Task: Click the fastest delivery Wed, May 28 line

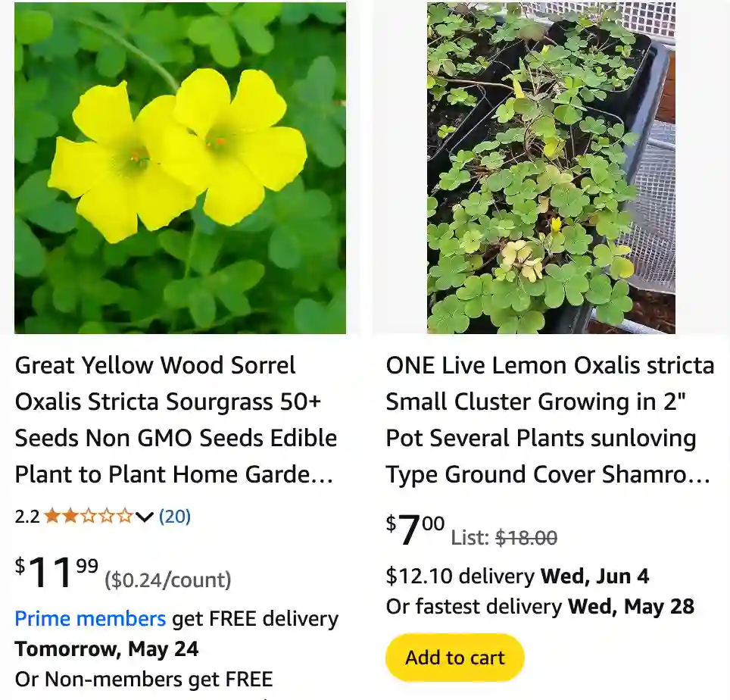Action: tap(540, 607)
